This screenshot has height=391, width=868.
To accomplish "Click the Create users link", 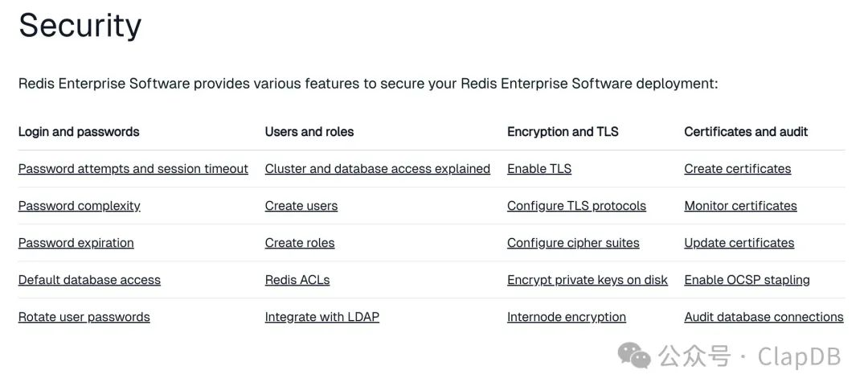I will pos(301,206).
